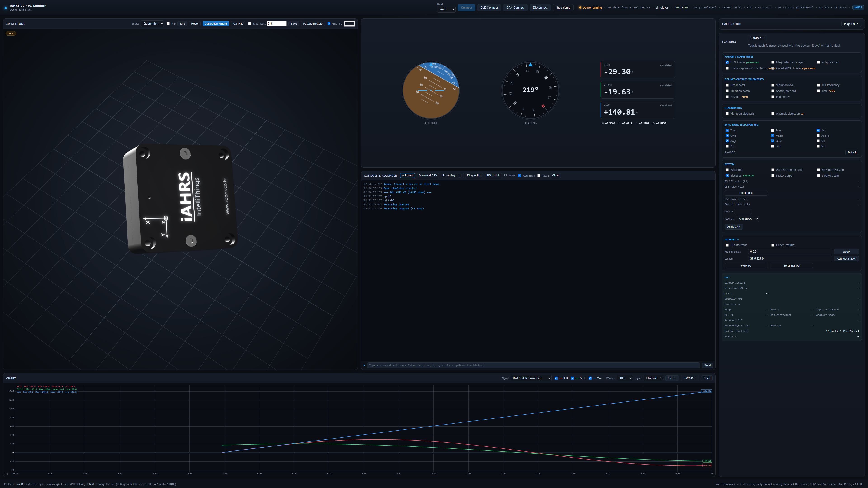Click the orange Demo tag in 3D view
Viewport: 868px width, 488px height.
[11, 33]
